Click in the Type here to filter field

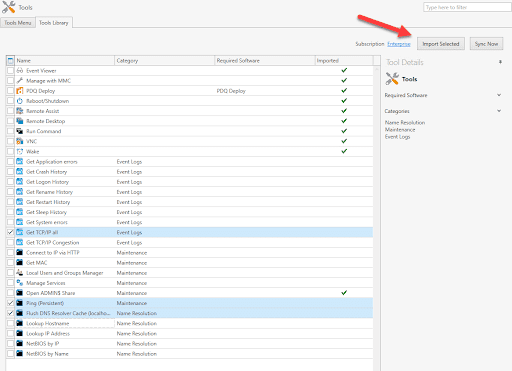point(467,7)
